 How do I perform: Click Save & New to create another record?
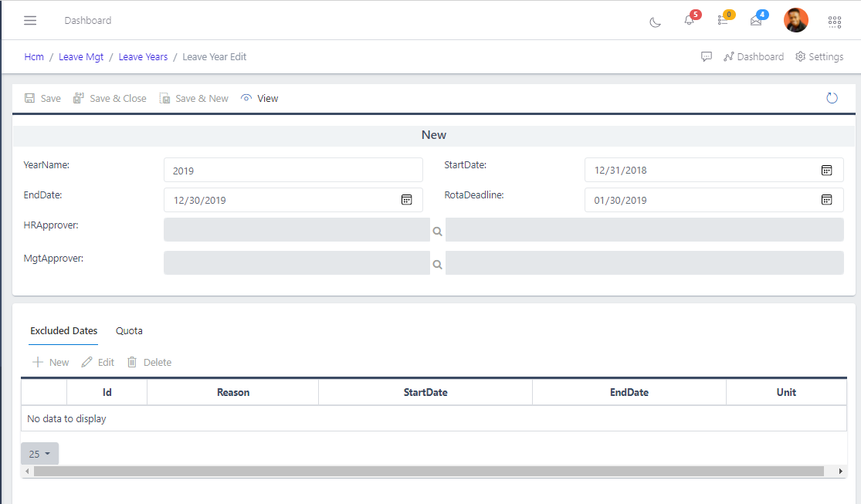point(193,98)
